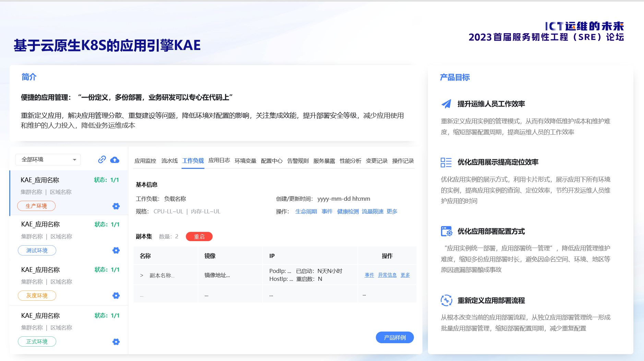This screenshot has height=361, width=644.
Task: Open 异常信息 link in the replica row
Action: [x=387, y=275]
